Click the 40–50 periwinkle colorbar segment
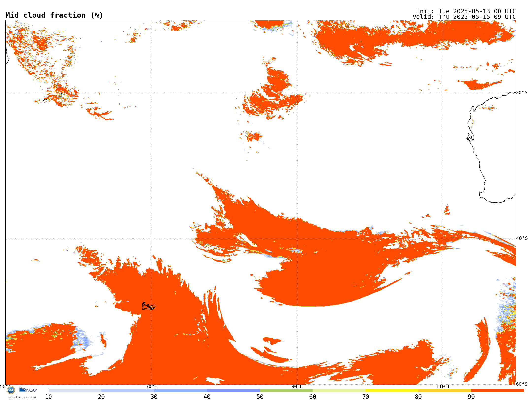The width and height of the screenshot is (532, 400). (x=233, y=391)
